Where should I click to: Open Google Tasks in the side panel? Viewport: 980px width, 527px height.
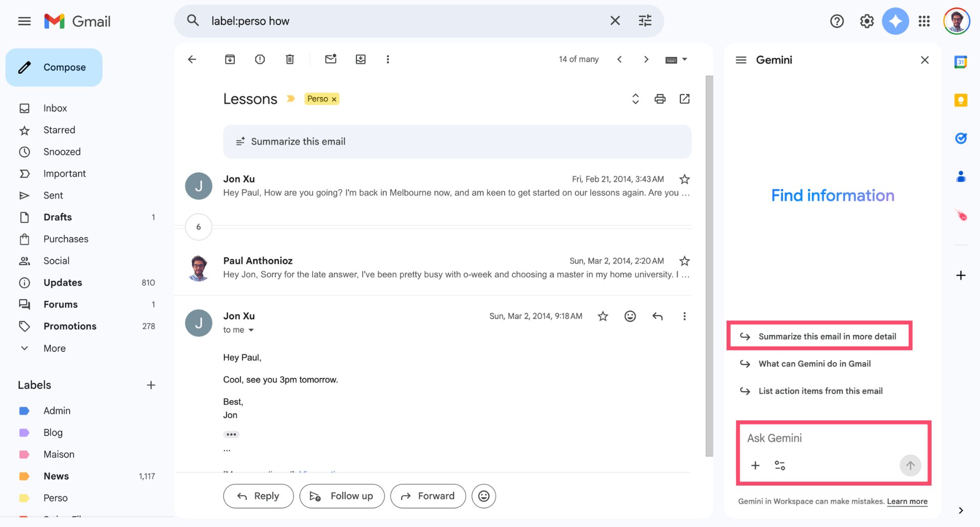(961, 138)
